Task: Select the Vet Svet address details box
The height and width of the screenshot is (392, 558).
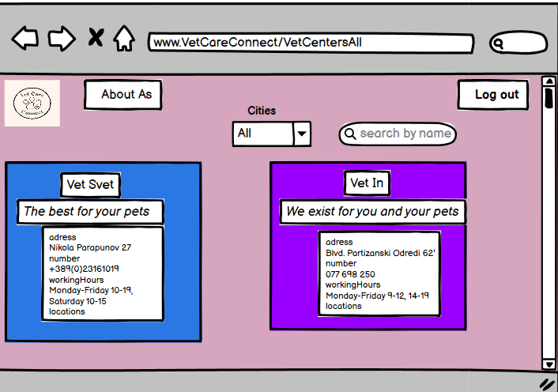Action: click(103, 273)
